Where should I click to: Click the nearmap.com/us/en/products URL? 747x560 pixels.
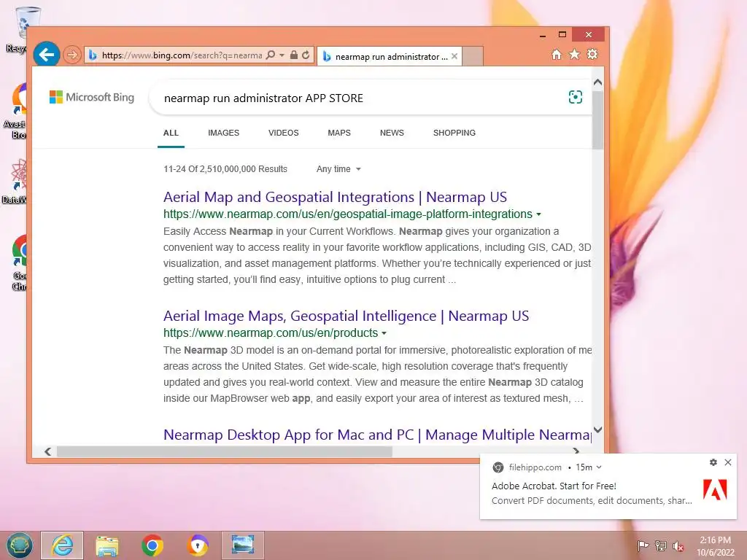[x=271, y=332]
